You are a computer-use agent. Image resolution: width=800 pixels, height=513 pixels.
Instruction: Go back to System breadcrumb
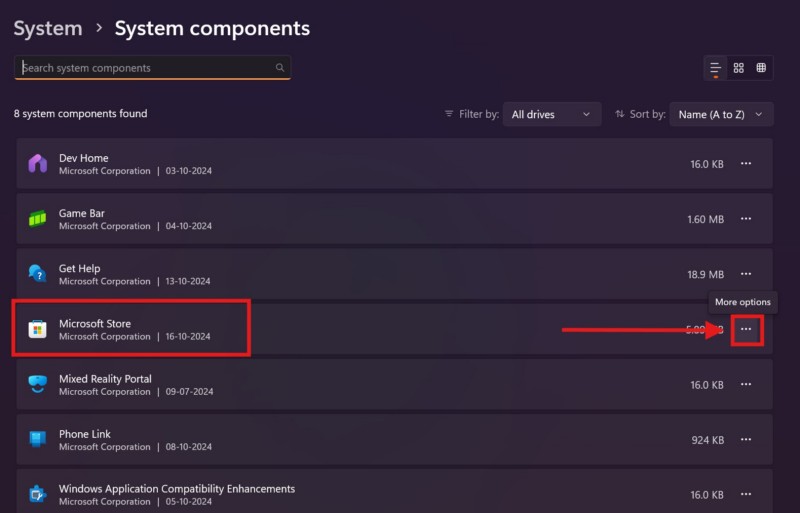pyautogui.click(x=46, y=29)
